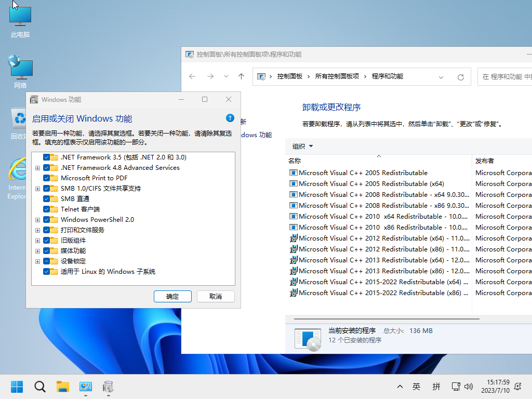Open File Explorer from the taskbar
This screenshot has width=532, height=399.
[x=62, y=387]
